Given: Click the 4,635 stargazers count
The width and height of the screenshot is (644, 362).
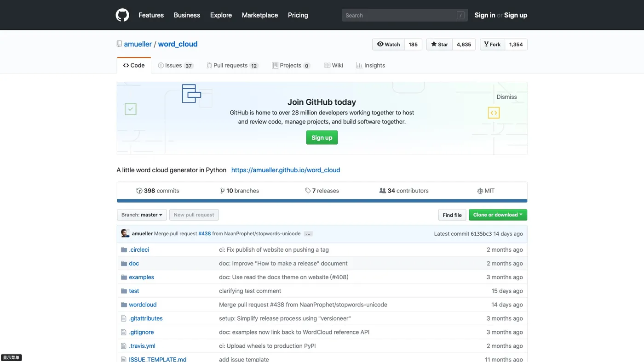Looking at the screenshot, I should coord(464,45).
